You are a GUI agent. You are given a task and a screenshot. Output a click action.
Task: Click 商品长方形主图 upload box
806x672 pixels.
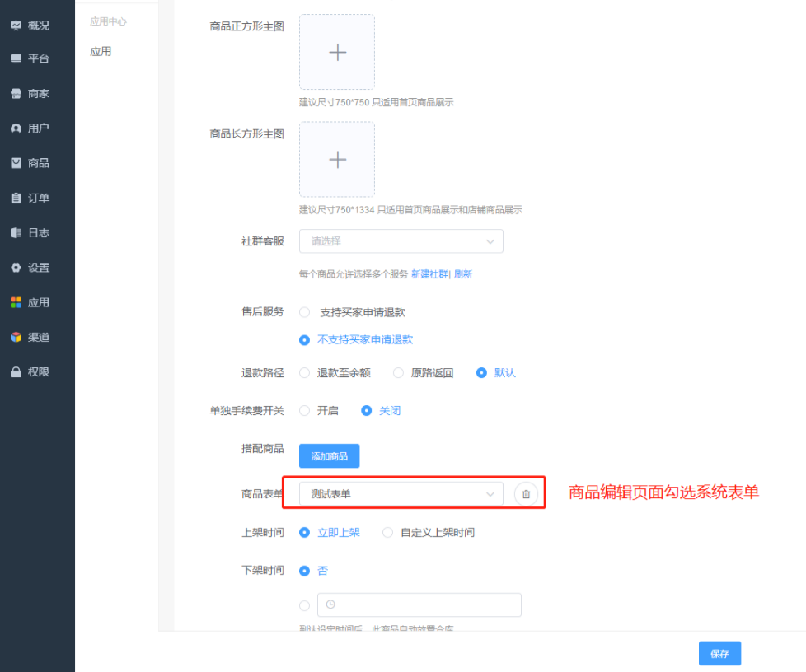[337, 159]
